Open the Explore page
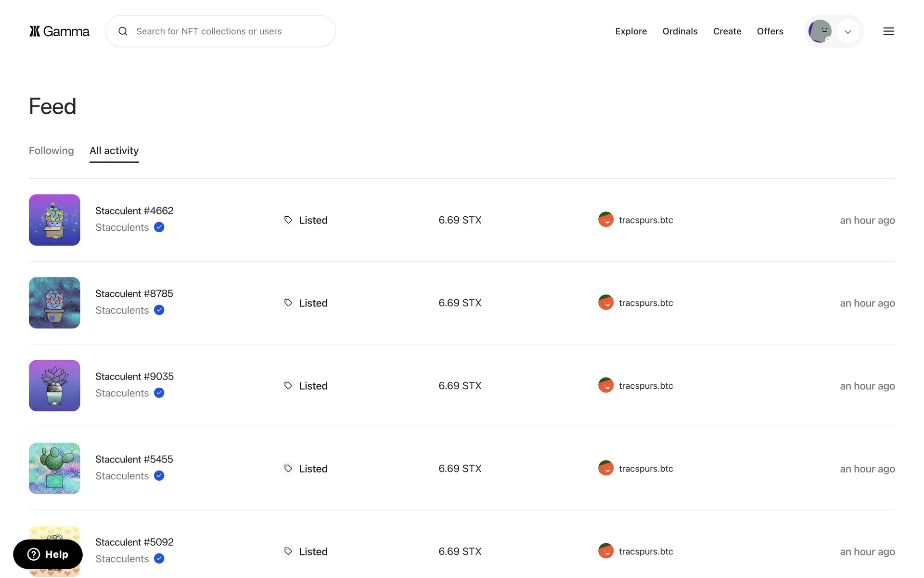924x578 pixels. pos(631,31)
